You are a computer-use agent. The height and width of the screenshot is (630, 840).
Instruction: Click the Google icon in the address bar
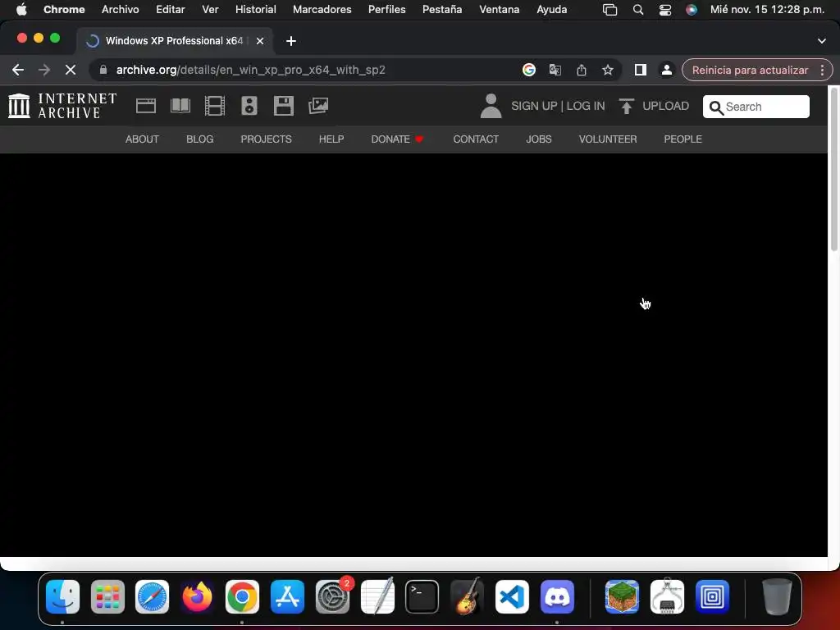coord(529,70)
